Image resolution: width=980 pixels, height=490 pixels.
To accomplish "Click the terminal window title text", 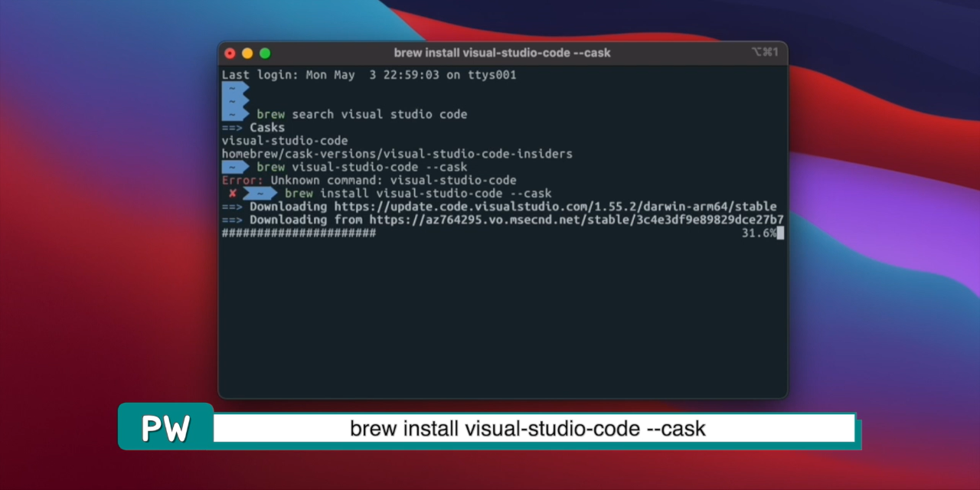I will tap(502, 53).
